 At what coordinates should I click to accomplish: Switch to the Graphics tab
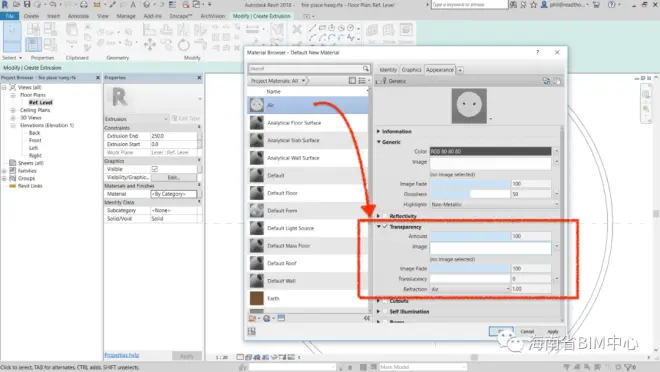pyautogui.click(x=411, y=70)
